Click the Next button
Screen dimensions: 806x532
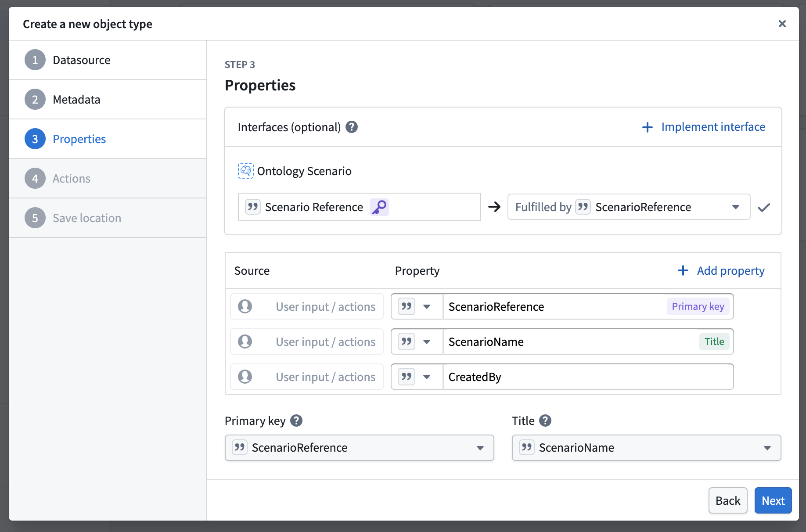(x=773, y=500)
